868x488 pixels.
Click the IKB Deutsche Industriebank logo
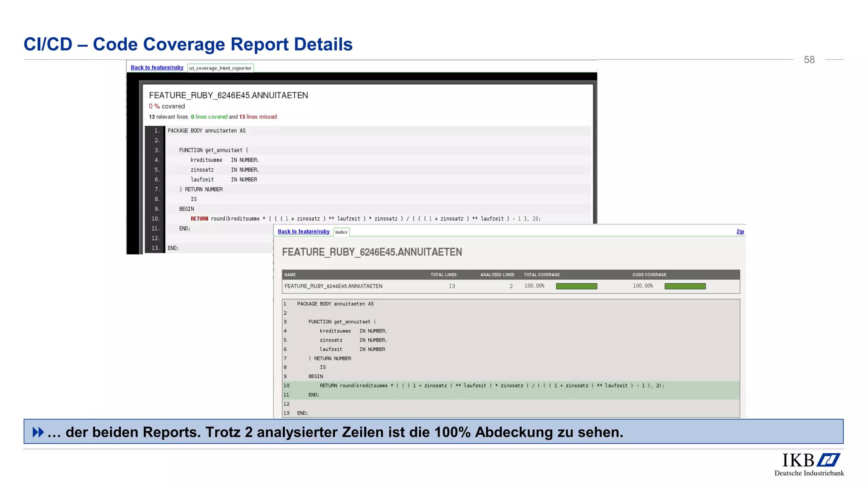click(x=809, y=464)
